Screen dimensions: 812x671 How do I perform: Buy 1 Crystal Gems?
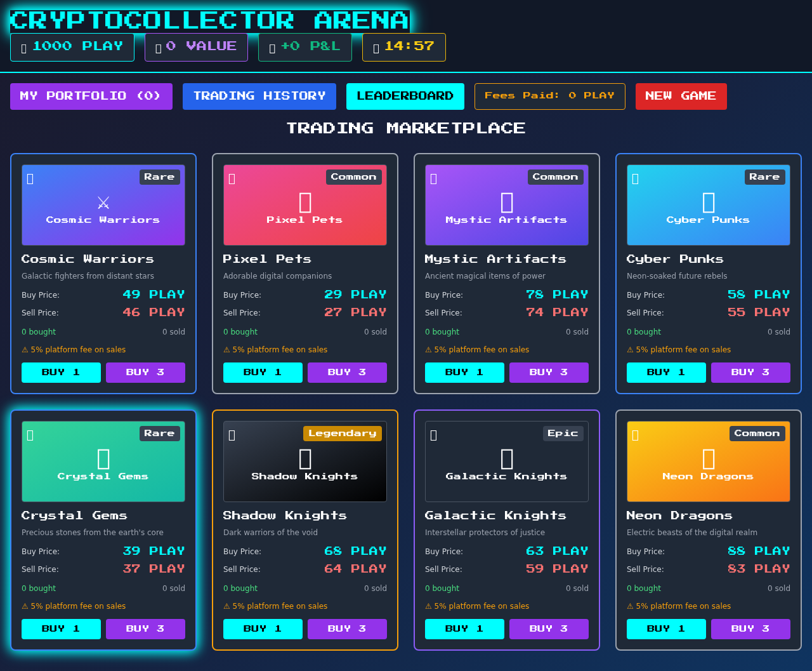pos(61,629)
